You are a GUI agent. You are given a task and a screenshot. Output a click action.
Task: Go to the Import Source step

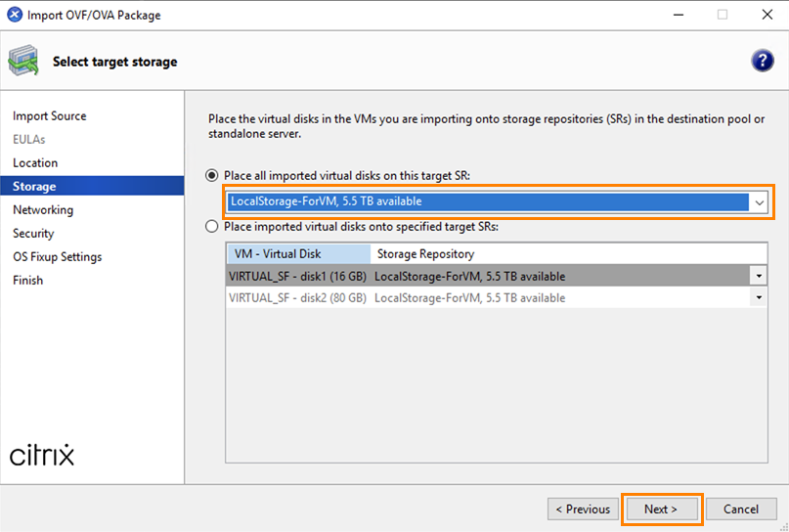(49, 116)
